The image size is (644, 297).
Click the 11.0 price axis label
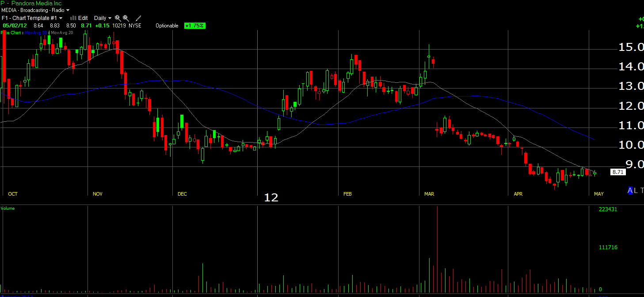(x=631, y=126)
